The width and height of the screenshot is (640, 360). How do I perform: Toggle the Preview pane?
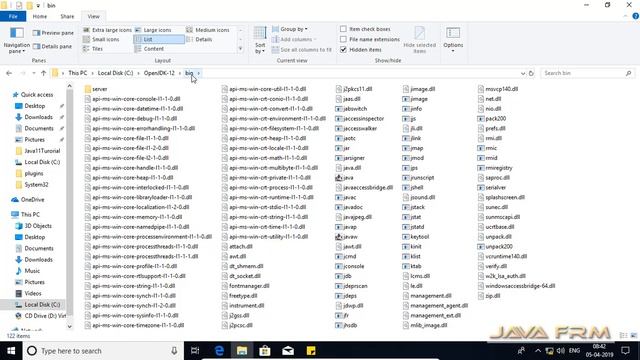(x=53, y=33)
